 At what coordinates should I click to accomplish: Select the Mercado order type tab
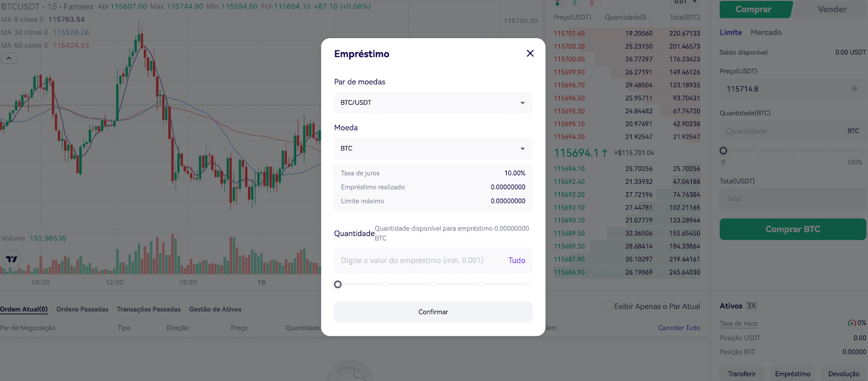click(765, 33)
